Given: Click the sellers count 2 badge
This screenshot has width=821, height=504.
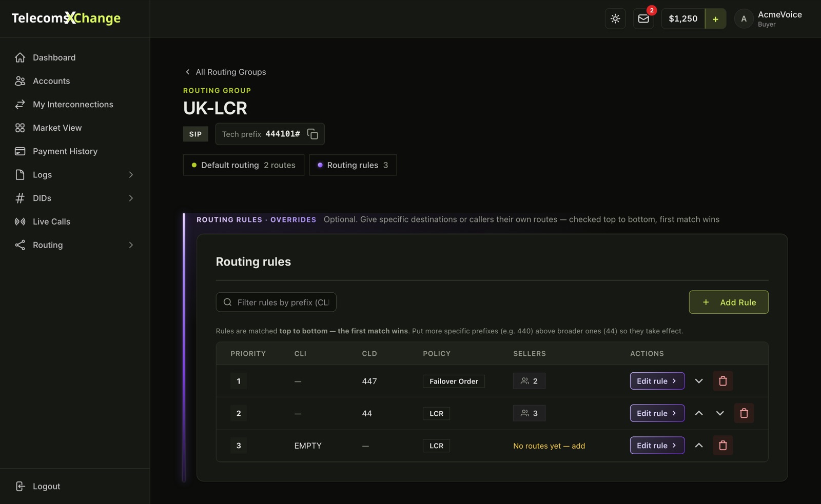Looking at the screenshot, I should [529, 381].
